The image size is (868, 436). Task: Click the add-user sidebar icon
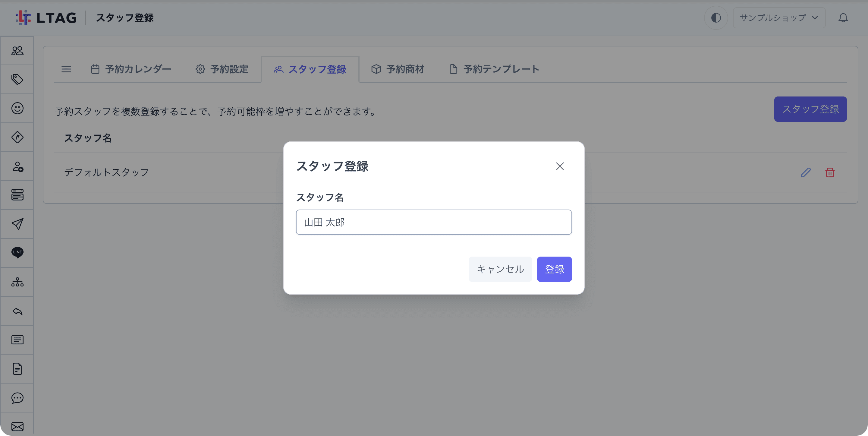17,166
